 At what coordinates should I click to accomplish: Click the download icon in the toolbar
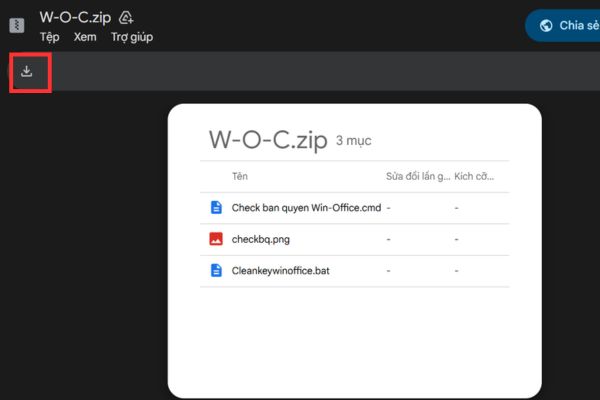click(26, 71)
